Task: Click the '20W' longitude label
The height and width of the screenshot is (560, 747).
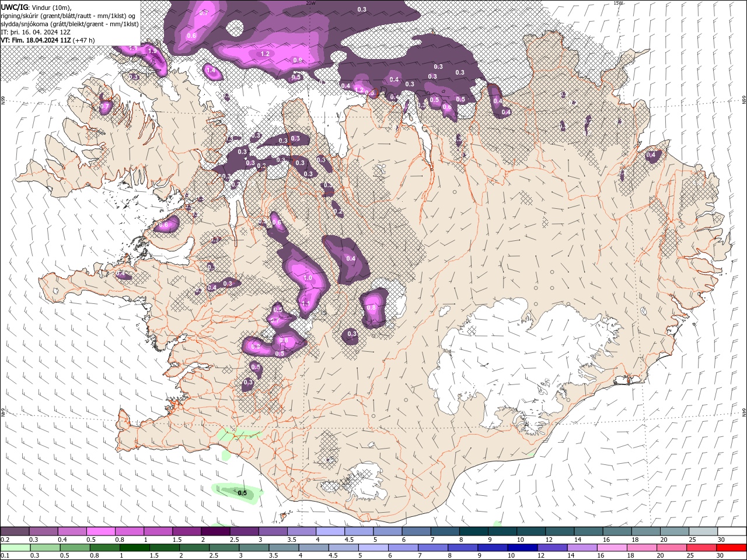Action: [x=310, y=3]
